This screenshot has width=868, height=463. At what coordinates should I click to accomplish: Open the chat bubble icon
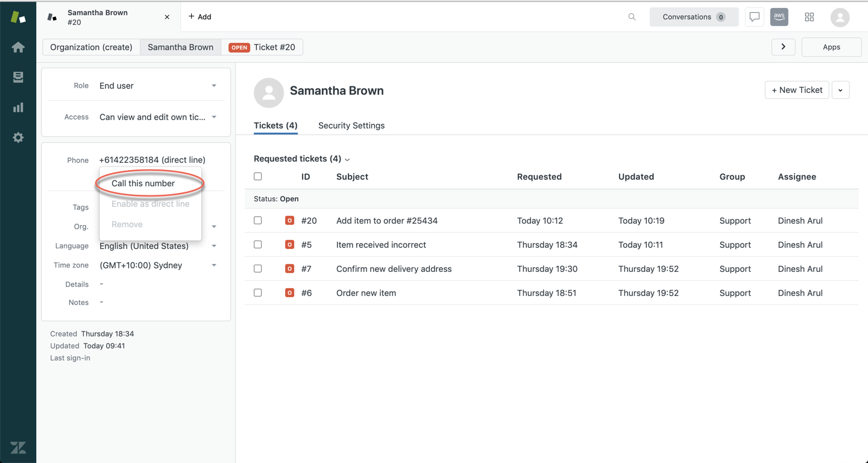[754, 17]
